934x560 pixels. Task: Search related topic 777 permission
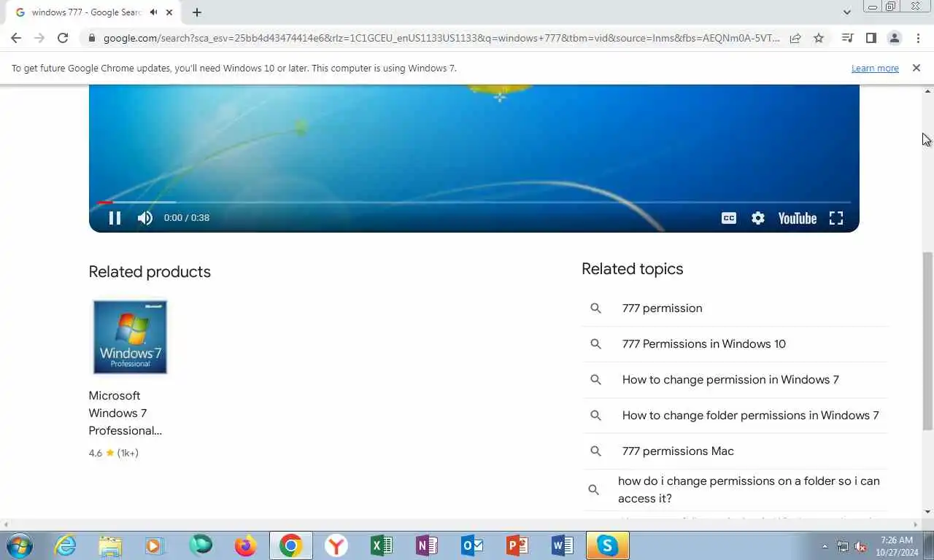pyautogui.click(x=662, y=308)
